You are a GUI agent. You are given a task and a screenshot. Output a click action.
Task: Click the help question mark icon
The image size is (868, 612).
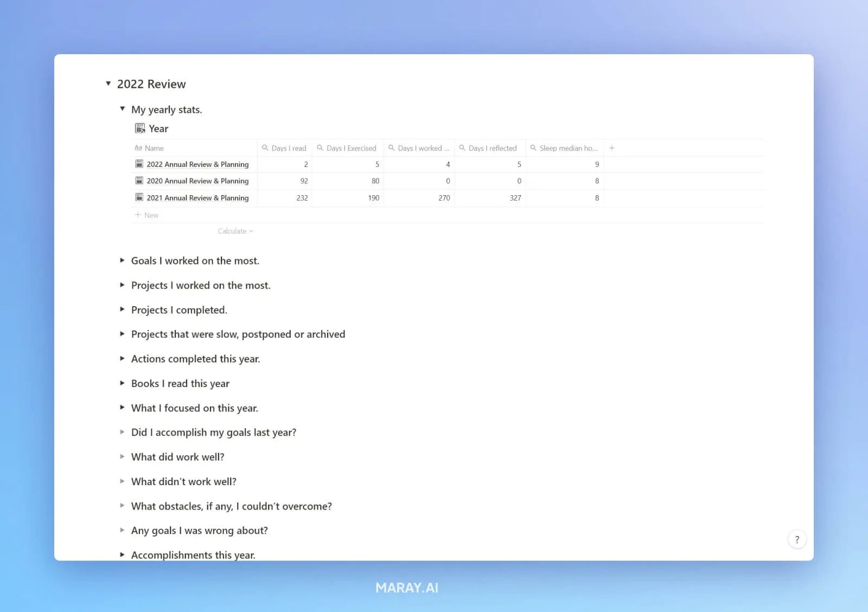tap(796, 539)
